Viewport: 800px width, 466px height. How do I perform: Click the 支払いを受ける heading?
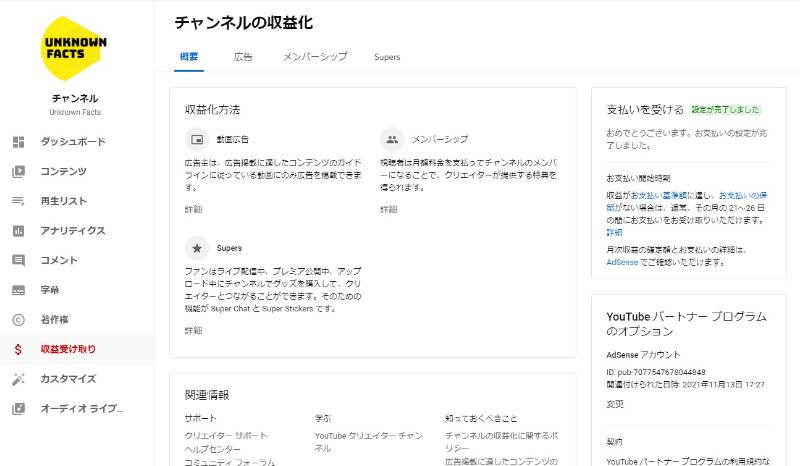click(645, 110)
